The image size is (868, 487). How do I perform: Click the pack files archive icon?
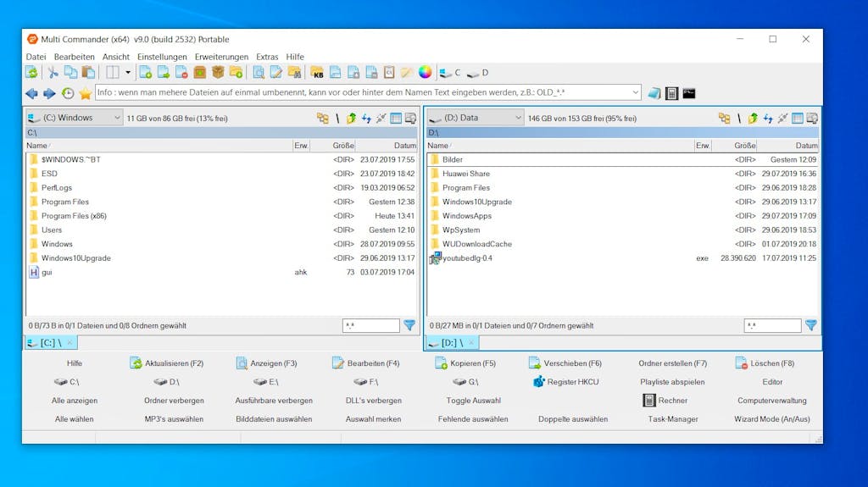[x=200, y=73]
